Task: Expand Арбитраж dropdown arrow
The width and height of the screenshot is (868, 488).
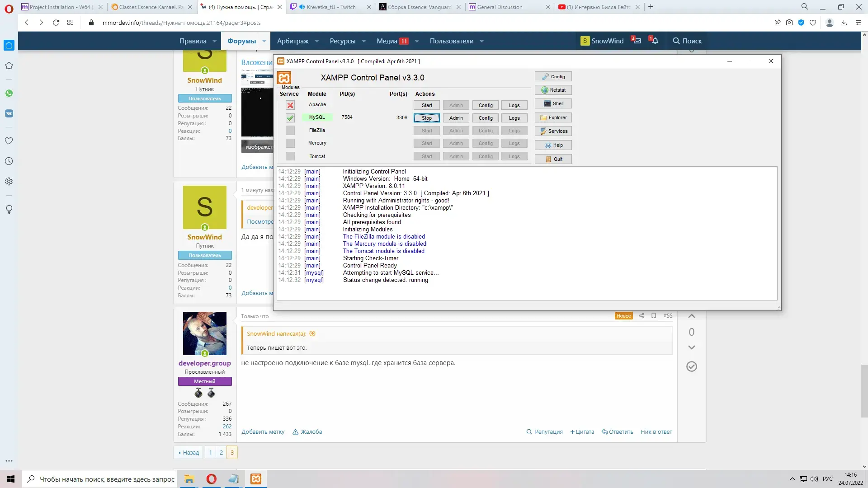Action: [x=317, y=41]
